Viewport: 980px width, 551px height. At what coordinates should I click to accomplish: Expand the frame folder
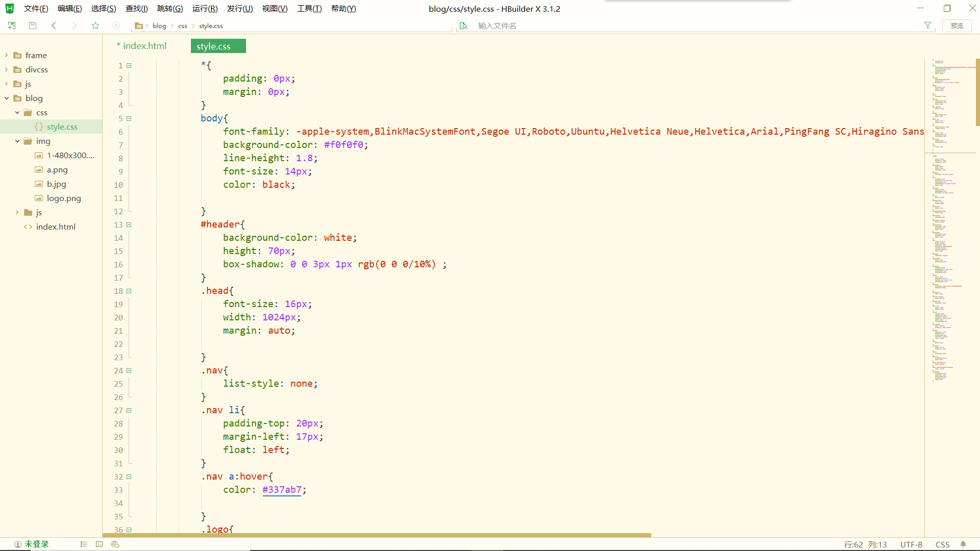(6, 55)
